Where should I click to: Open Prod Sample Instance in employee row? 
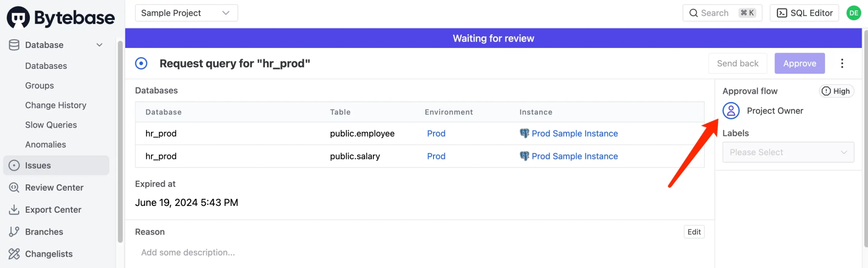[x=575, y=134]
